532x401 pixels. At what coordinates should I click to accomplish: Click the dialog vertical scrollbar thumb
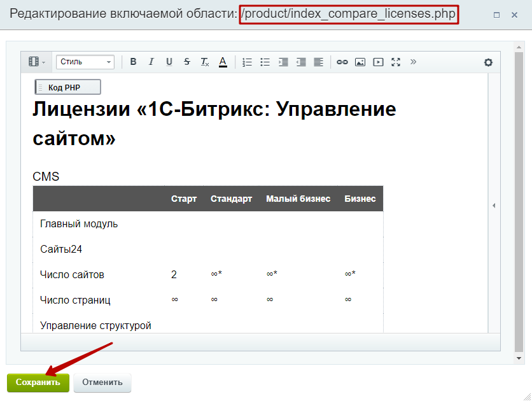[519, 202]
